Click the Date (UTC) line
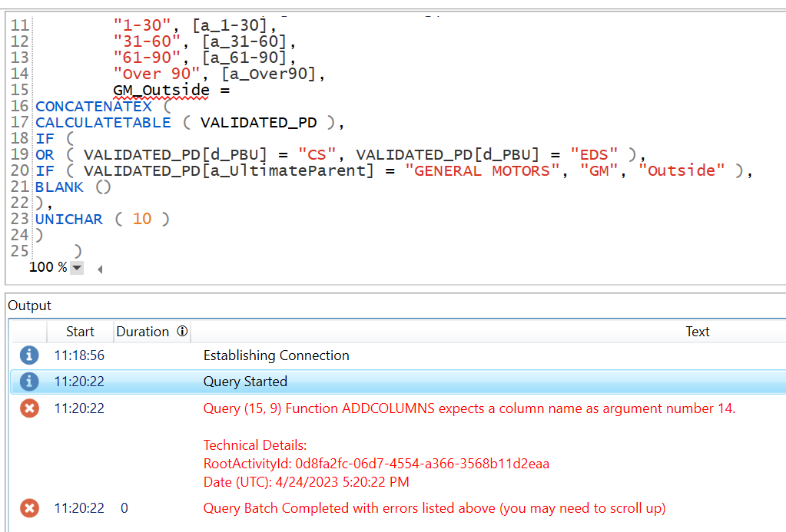The width and height of the screenshot is (786, 532). tap(307, 482)
